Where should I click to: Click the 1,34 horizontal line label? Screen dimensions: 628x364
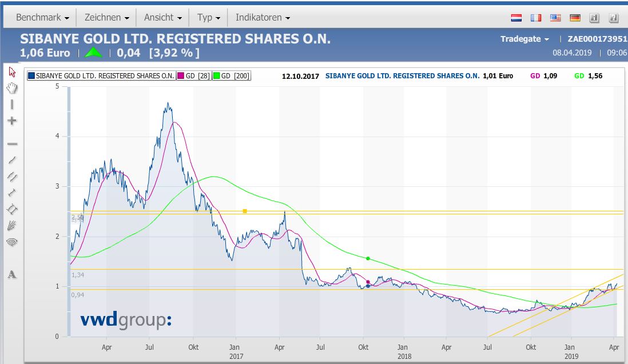point(78,275)
